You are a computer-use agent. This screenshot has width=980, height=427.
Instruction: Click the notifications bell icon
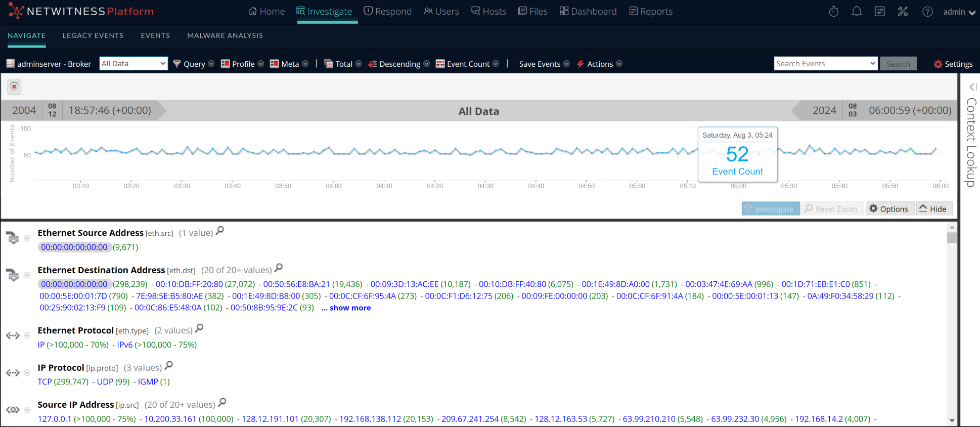coord(856,11)
